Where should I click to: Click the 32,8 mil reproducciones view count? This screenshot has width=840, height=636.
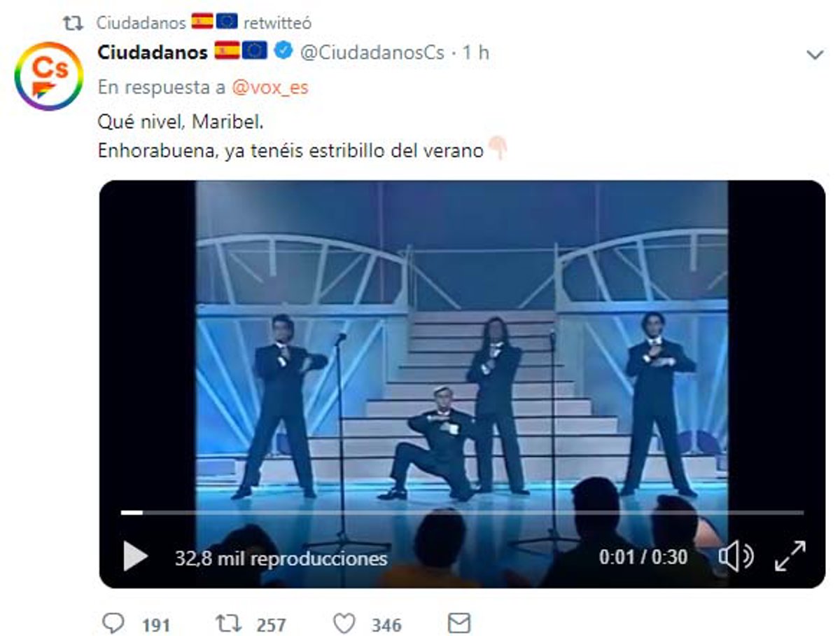pyautogui.click(x=281, y=558)
